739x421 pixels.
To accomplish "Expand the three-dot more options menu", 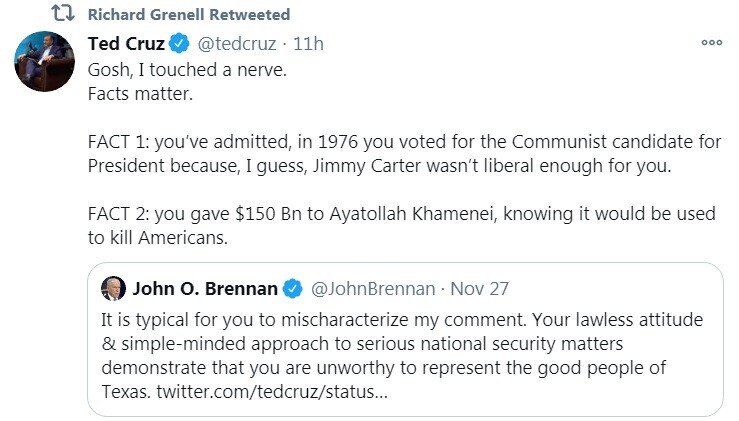I will [x=711, y=43].
